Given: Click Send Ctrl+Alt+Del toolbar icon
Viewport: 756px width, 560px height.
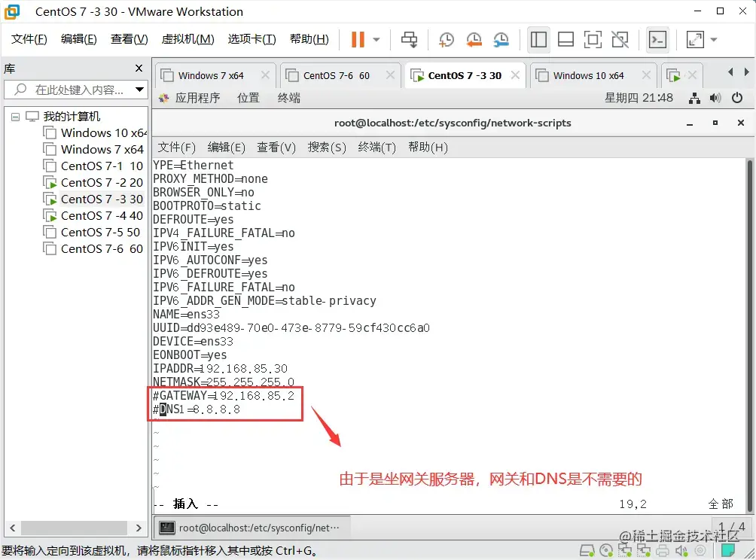Looking at the screenshot, I should 410,40.
